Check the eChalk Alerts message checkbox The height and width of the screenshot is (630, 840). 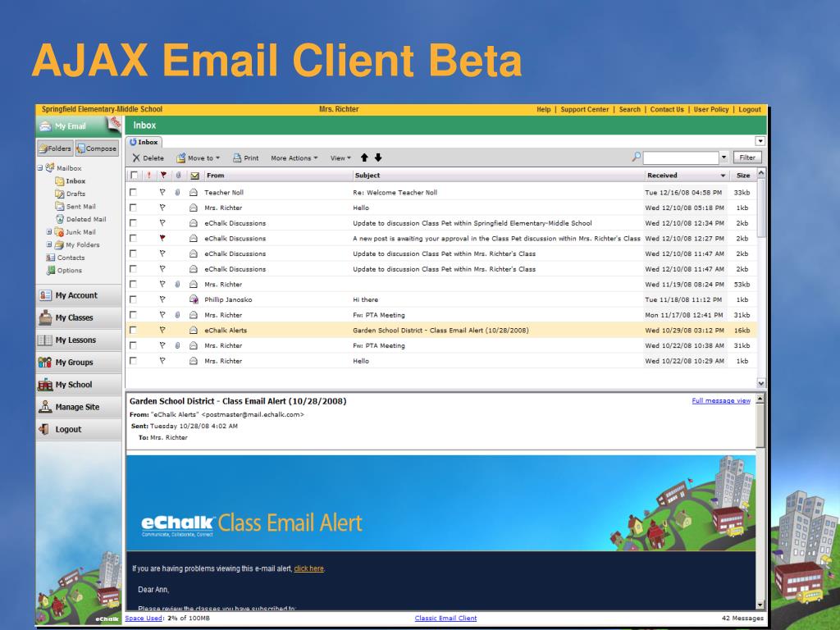click(133, 330)
